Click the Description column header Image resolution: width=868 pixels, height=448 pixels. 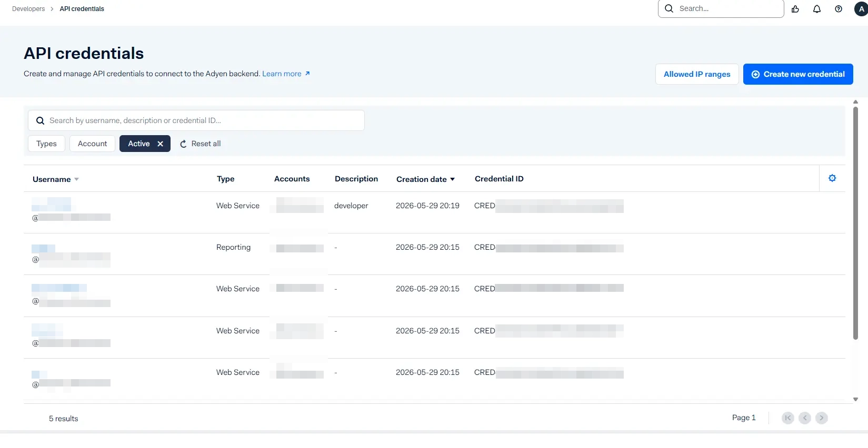click(x=356, y=179)
